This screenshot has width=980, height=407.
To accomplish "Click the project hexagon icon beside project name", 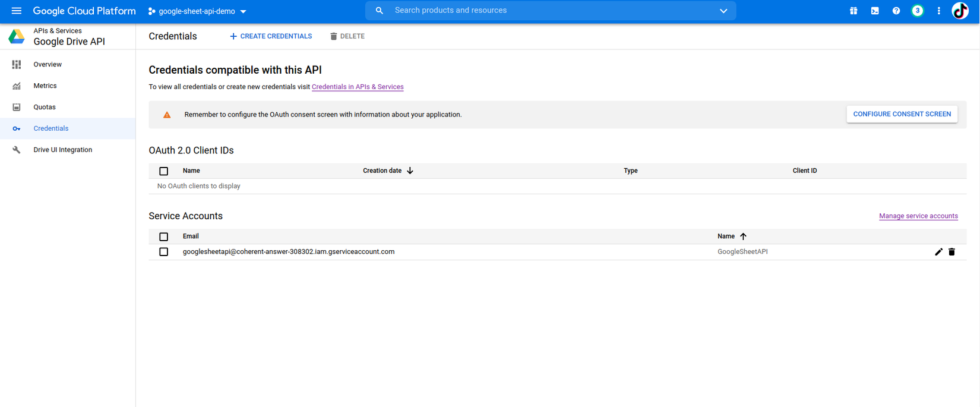I will tap(151, 11).
